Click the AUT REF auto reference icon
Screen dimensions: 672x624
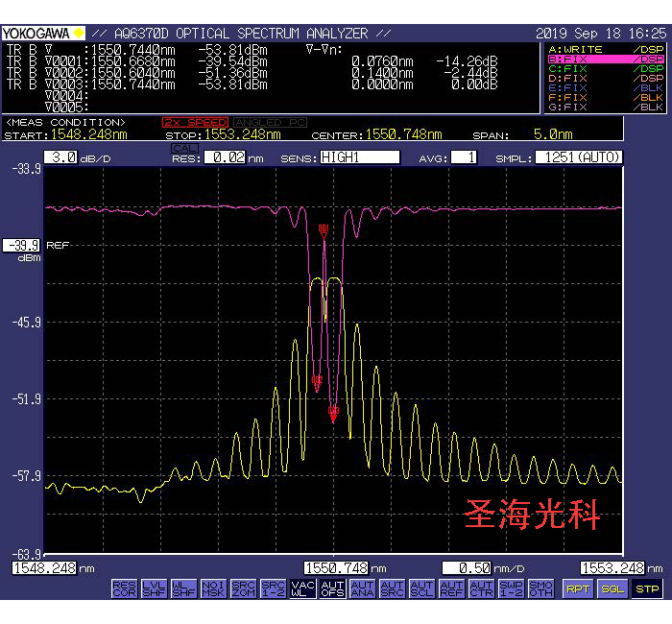tap(451, 588)
